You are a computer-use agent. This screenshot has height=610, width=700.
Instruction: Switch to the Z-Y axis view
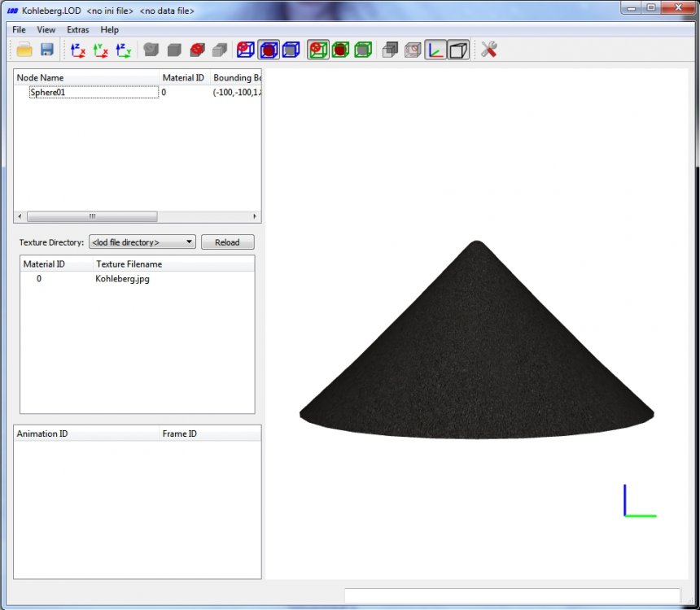coord(123,50)
